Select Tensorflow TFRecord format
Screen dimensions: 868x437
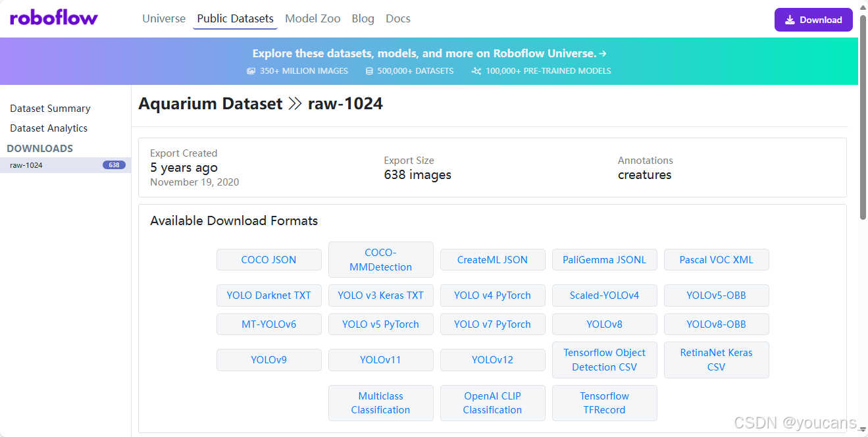point(605,403)
